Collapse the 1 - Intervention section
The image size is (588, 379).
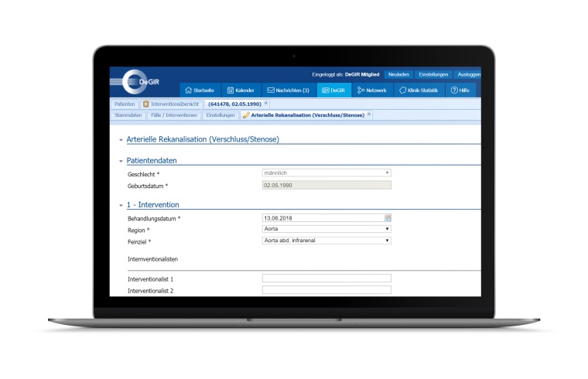click(x=121, y=205)
